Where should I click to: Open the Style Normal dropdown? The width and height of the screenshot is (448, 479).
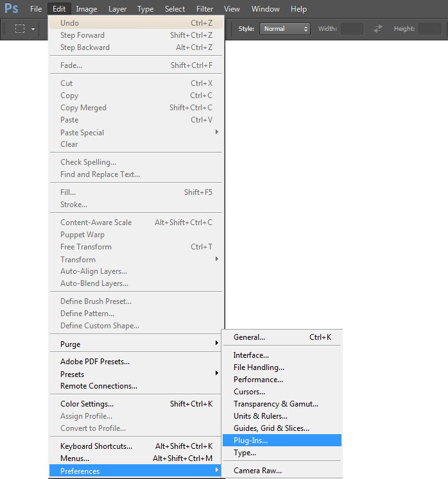click(285, 29)
